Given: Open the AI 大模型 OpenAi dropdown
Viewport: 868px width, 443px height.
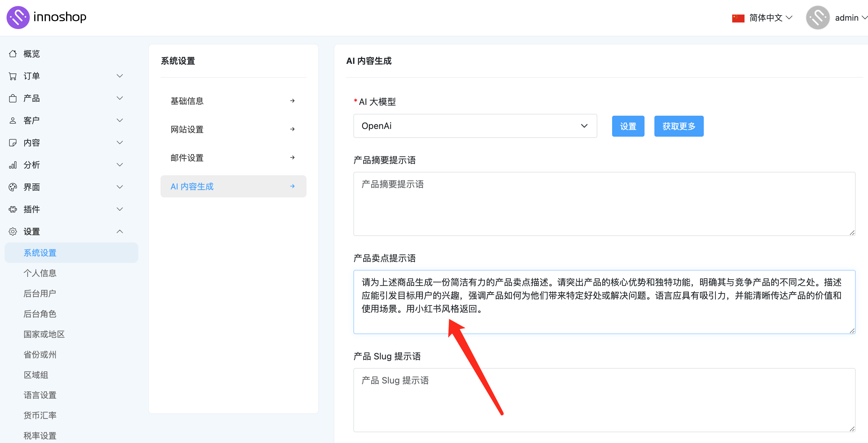Looking at the screenshot, I should (475, 126).
